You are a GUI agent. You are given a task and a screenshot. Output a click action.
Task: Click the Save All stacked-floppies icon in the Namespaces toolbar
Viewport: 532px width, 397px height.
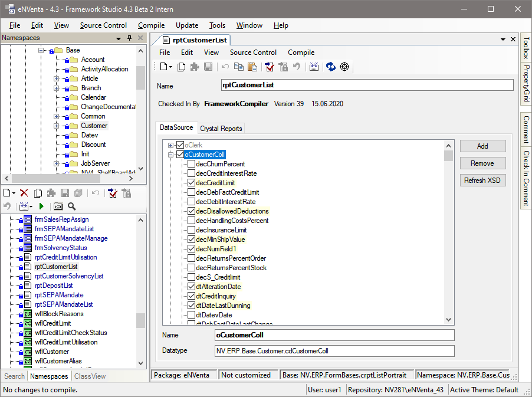(x=78, y=193)
